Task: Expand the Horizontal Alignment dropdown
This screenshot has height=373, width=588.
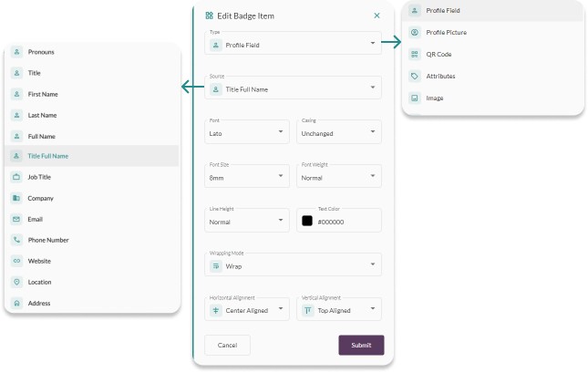Action: pos(246,310)
